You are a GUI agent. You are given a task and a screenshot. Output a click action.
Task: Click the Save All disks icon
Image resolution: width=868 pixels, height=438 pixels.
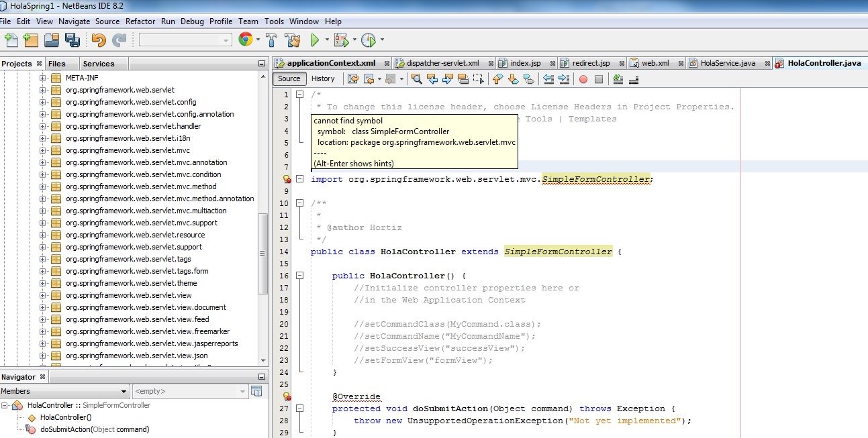tap(73, 40)
